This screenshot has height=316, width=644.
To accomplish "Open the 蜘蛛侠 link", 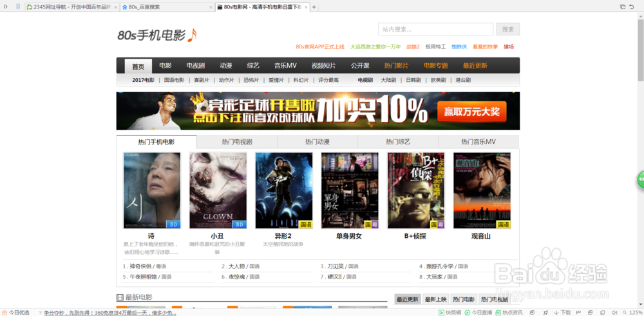I will [x=459, y=47].
